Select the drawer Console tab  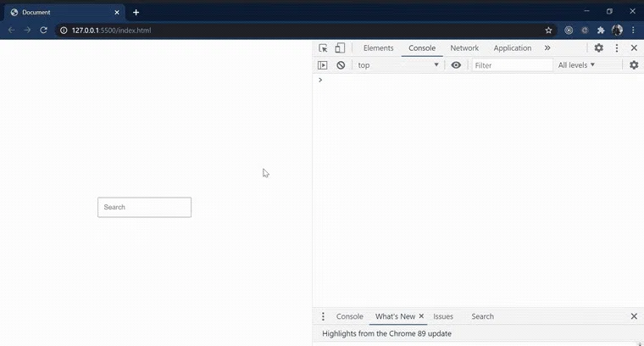349,316
